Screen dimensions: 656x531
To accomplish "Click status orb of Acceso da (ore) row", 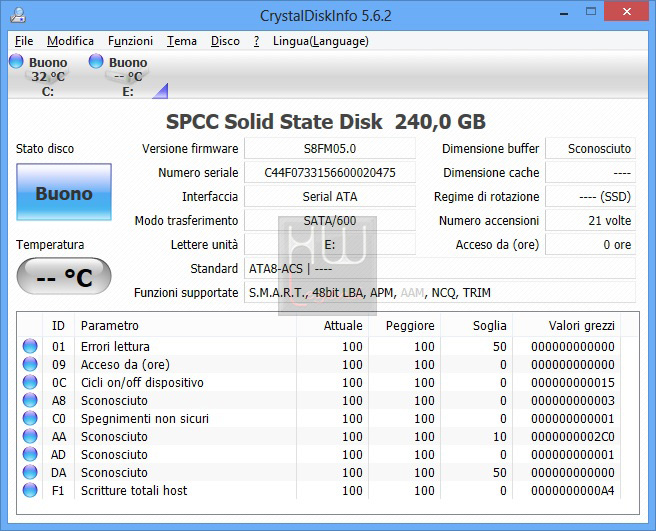I will pyautogui.click(x=30, y=364).
